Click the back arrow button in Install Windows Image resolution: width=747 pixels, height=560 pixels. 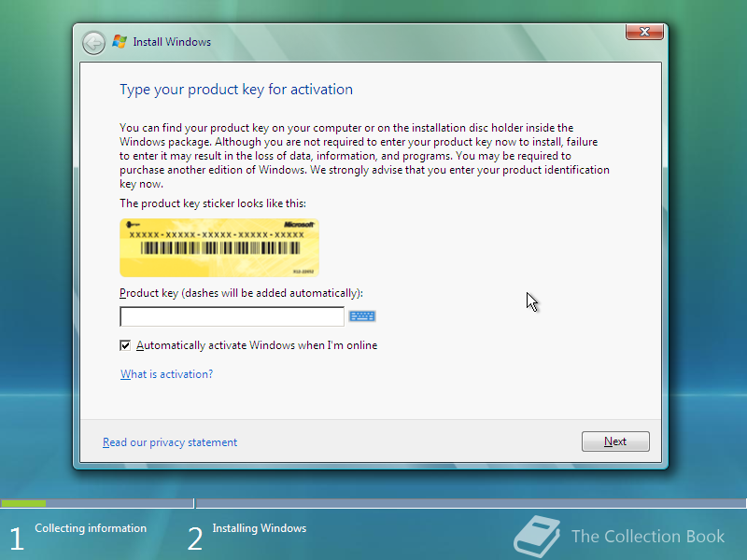93,43
